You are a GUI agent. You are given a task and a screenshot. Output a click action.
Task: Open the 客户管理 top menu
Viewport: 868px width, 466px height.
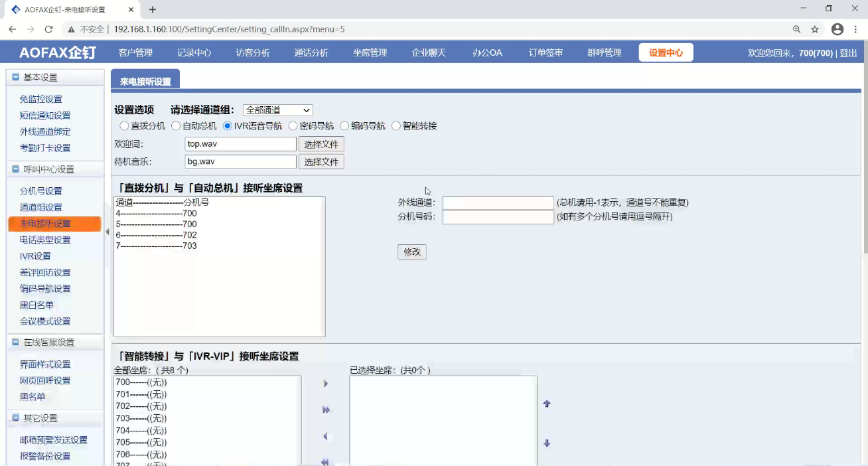point(135,53)
